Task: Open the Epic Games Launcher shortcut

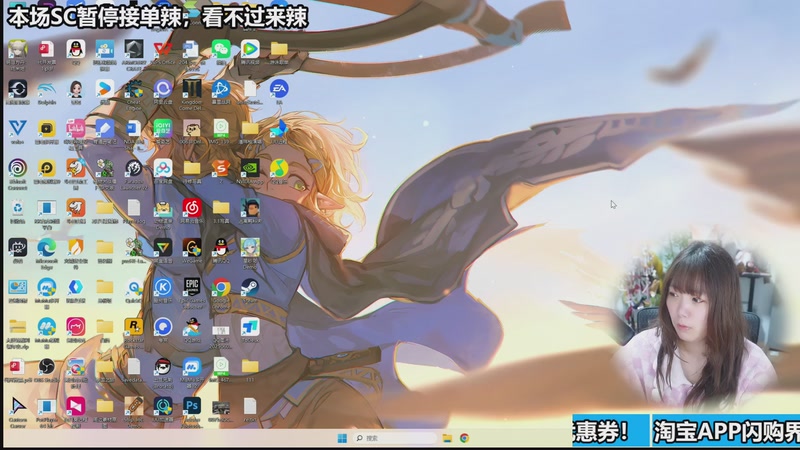Action: pos(192,288)
